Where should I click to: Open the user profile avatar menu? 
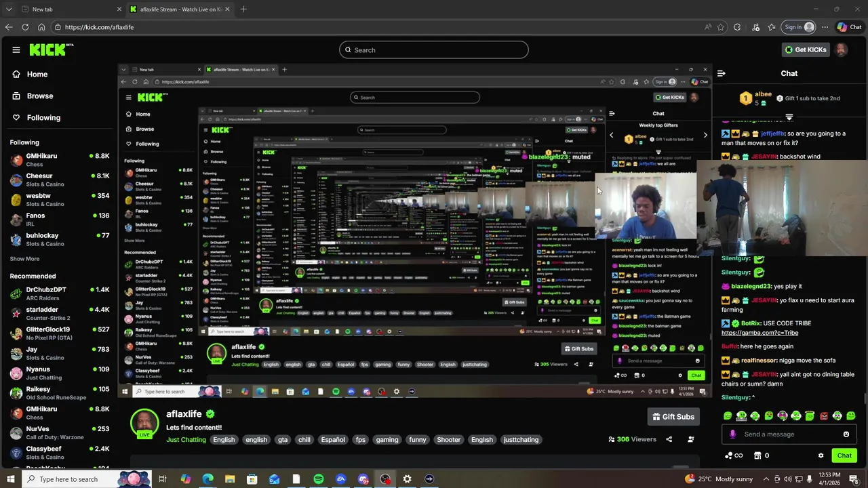[x=841, y=49]
